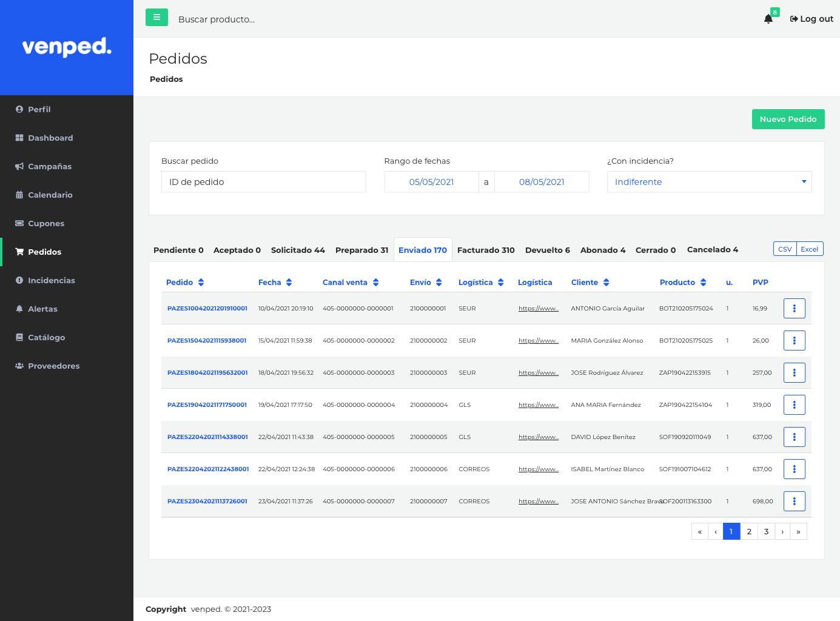This screenshot has height=621, width=840.
Task: Open Alertas in the sidebar
Action: coord(67,309)
